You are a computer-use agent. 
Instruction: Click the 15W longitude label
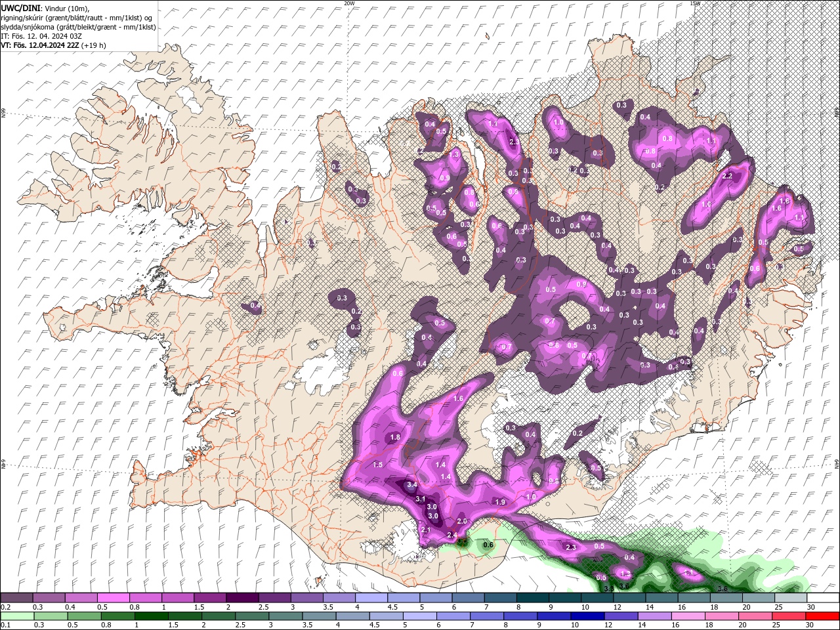click(694, 3)
